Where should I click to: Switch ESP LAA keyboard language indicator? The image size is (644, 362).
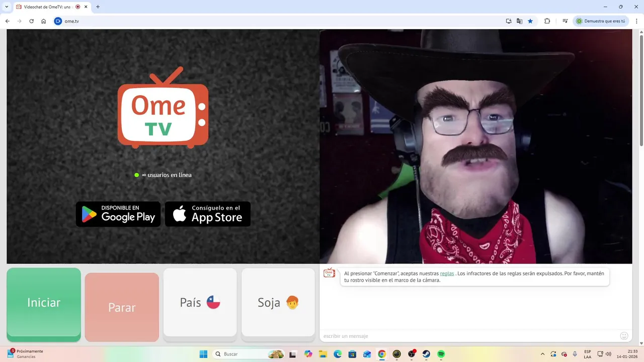(588, 354)
